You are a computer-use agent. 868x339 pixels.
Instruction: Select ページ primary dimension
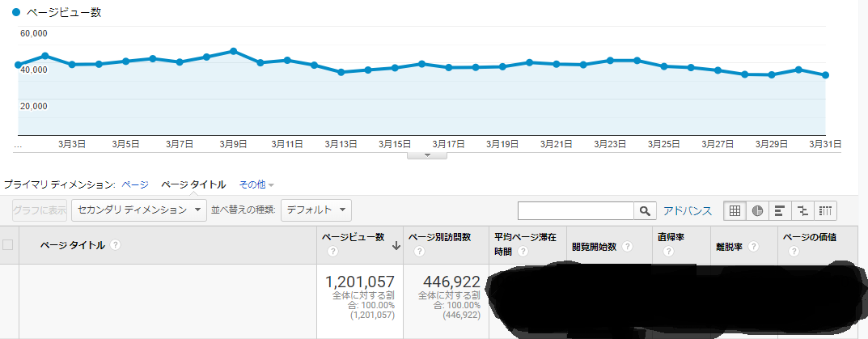click(x=135, y=184)
